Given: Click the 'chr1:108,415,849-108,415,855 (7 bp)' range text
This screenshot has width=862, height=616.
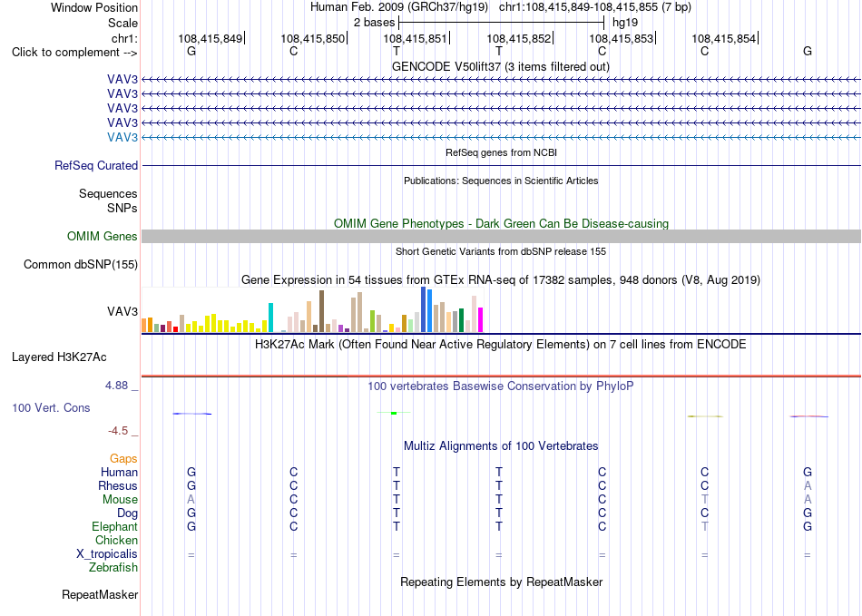Looking at the screenshot, I should tap(595, 7).
